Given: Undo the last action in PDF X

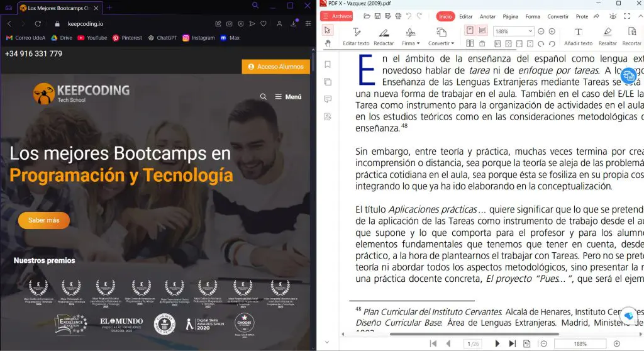Looking at the screenshot, I should pyautogui.click(x=409, y=16).
